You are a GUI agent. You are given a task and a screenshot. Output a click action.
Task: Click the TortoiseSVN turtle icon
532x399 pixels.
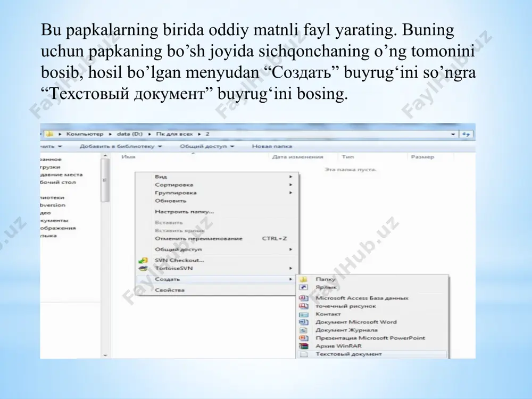tap(143, 268)
